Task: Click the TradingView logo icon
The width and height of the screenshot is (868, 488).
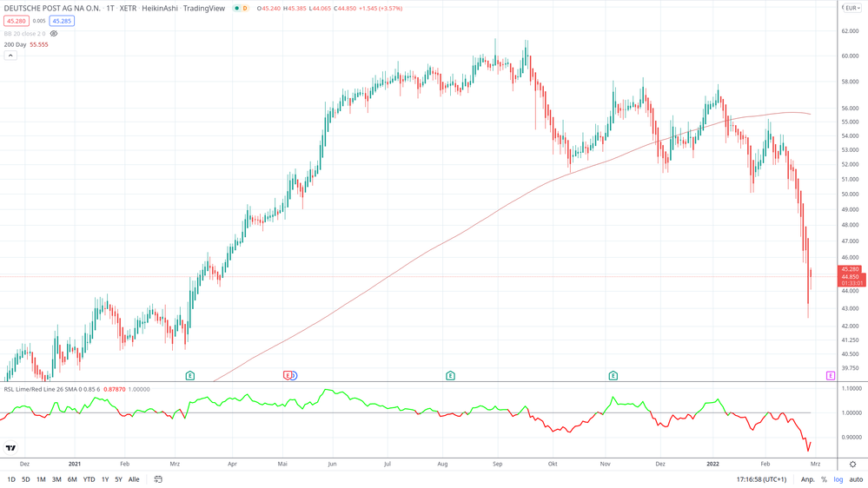Action: [10, 448]
